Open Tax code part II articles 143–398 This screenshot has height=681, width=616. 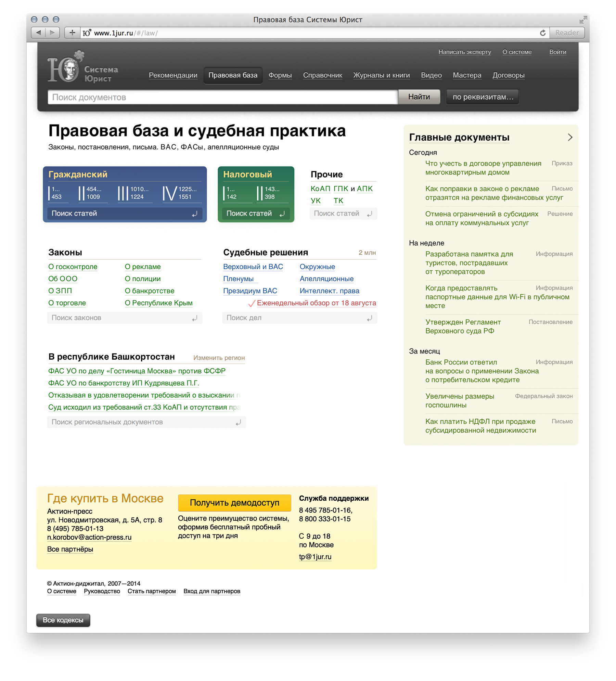click(269, 193)
